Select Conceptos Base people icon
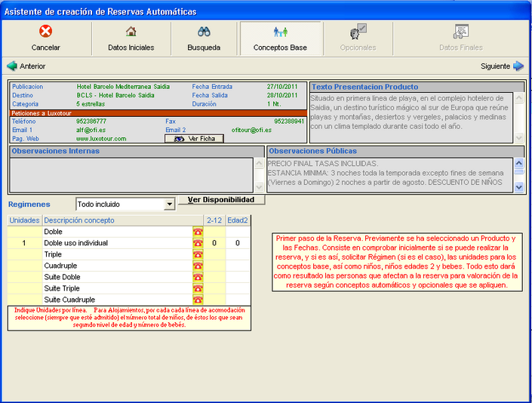 click(x=281, y=32)
